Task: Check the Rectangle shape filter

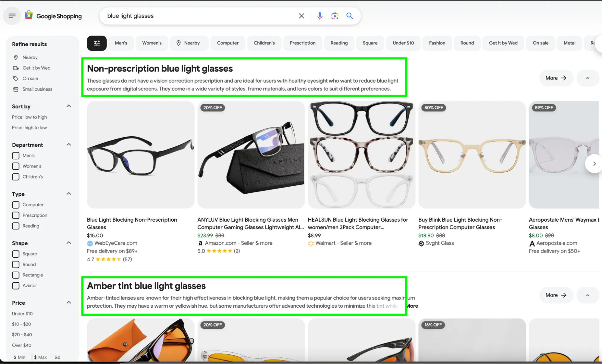Action: tap(16, 275)
